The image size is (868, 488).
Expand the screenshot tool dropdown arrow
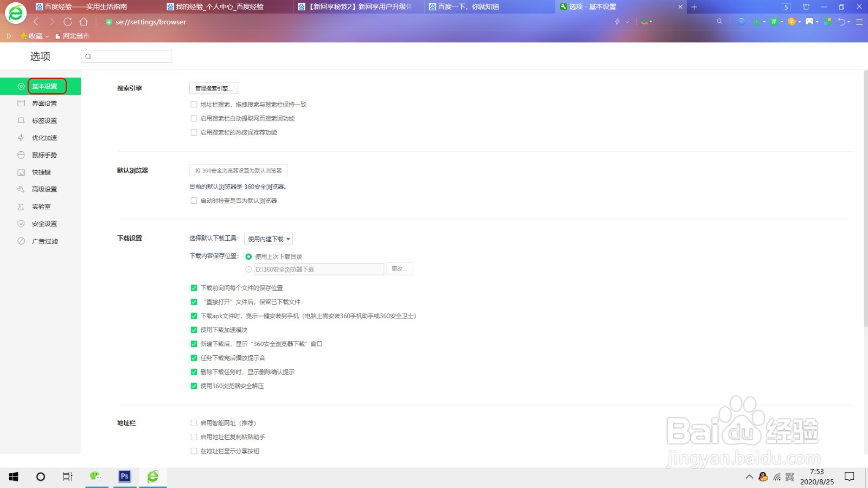point(764,22)
